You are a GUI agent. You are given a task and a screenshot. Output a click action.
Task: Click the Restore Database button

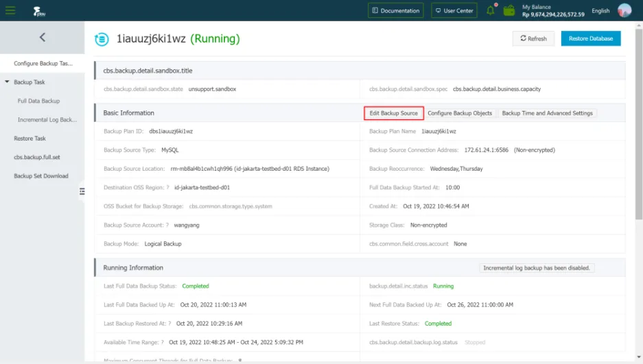[x=590, y=38]
